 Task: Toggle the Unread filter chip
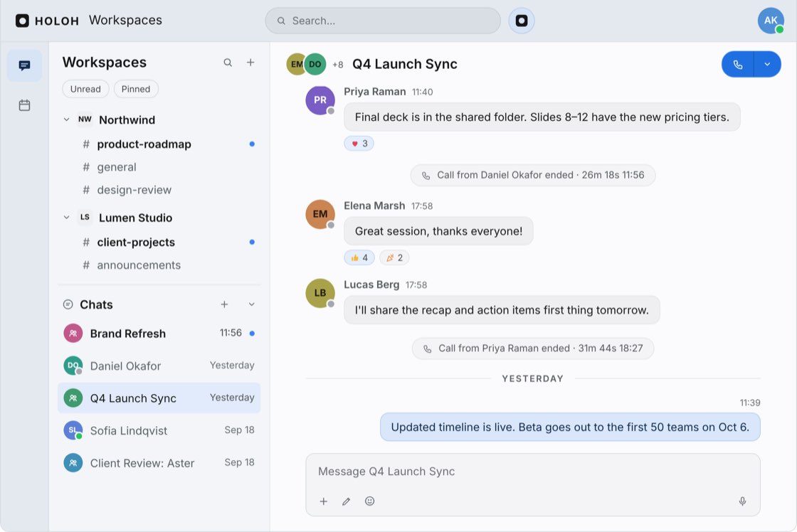click(85, 89)
